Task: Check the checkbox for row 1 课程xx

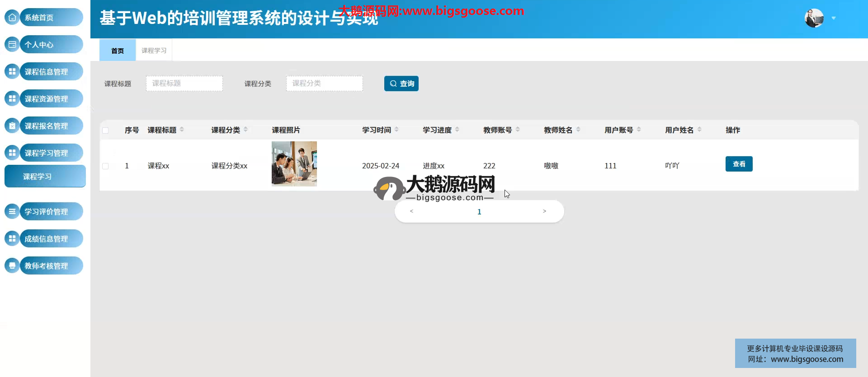Action: [105, 166]
